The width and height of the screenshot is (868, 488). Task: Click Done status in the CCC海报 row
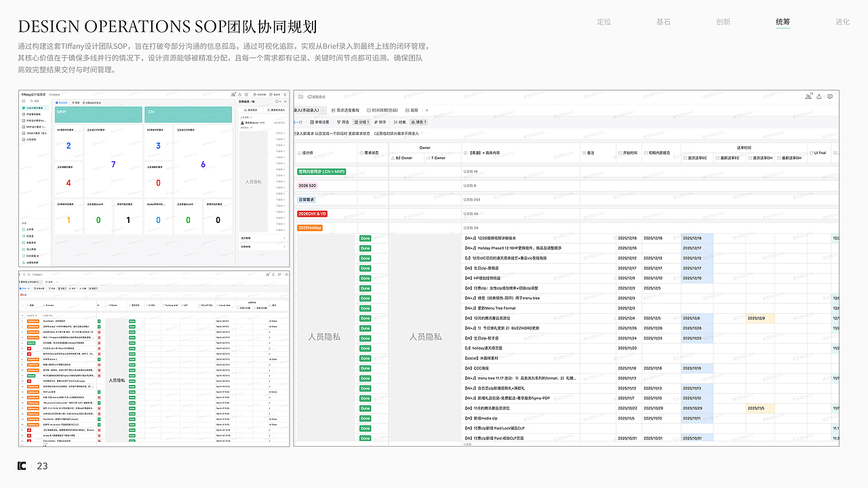tap(365, 368)
